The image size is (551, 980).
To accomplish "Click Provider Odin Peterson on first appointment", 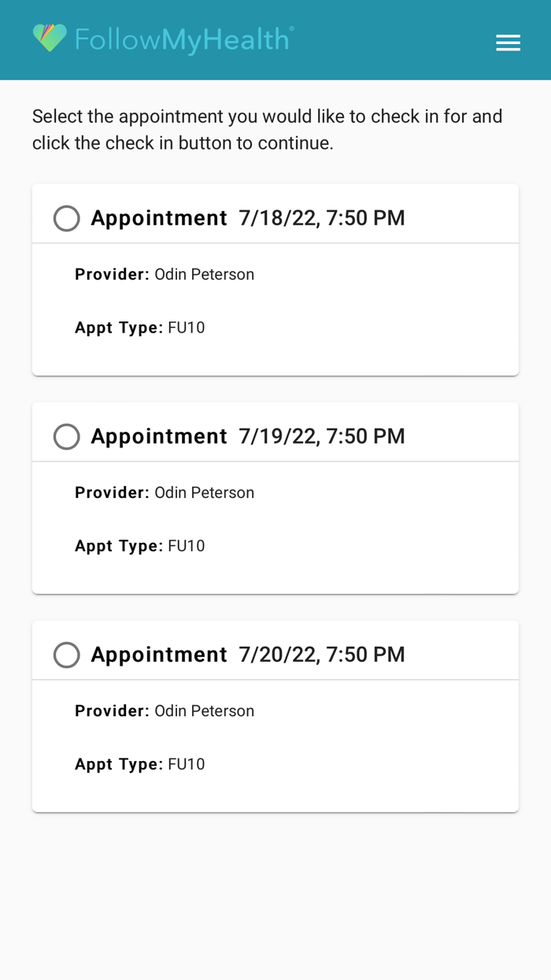I will 164,274.
